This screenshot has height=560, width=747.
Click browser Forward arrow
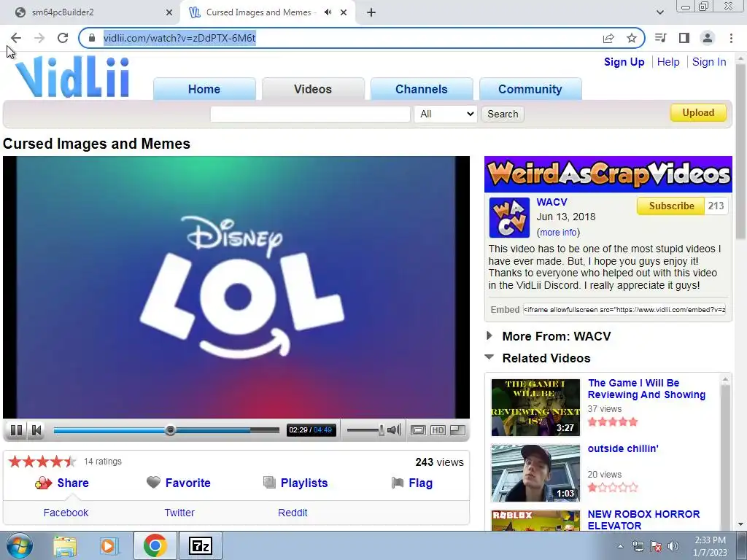[x=39, y=38]
